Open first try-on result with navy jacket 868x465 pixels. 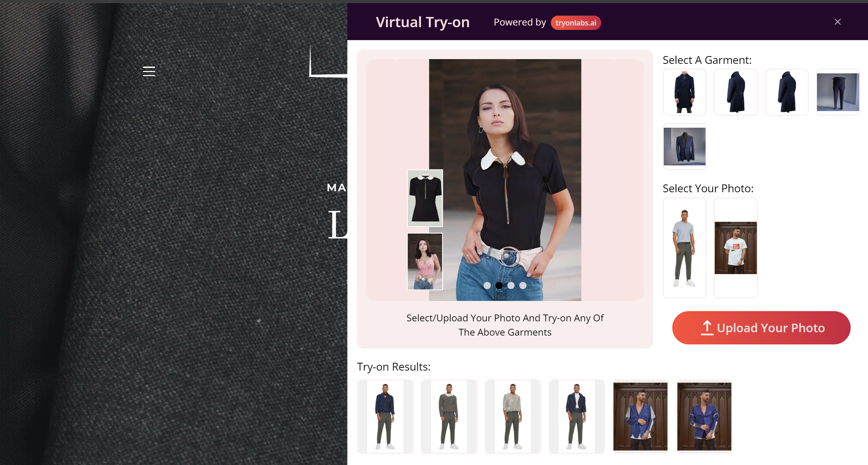(385, 416)
